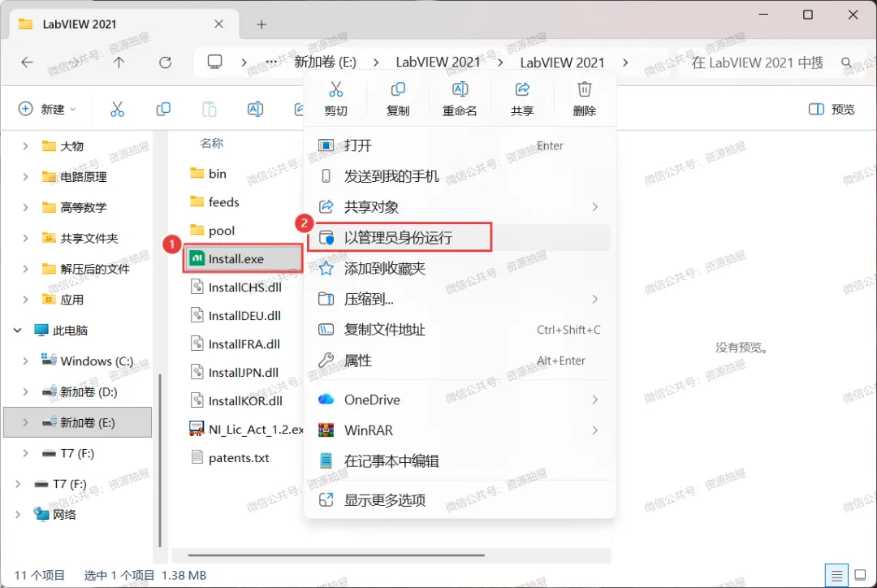Viewport: 877px width, 588px height.
Task: Click the Delete trash icon in context menu
Action: coord(584,89)
